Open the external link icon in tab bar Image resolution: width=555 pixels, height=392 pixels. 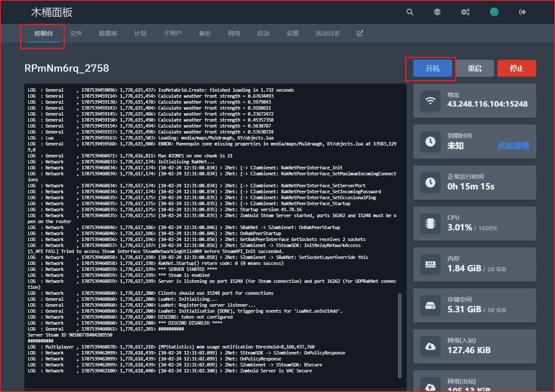pos(360,33)
